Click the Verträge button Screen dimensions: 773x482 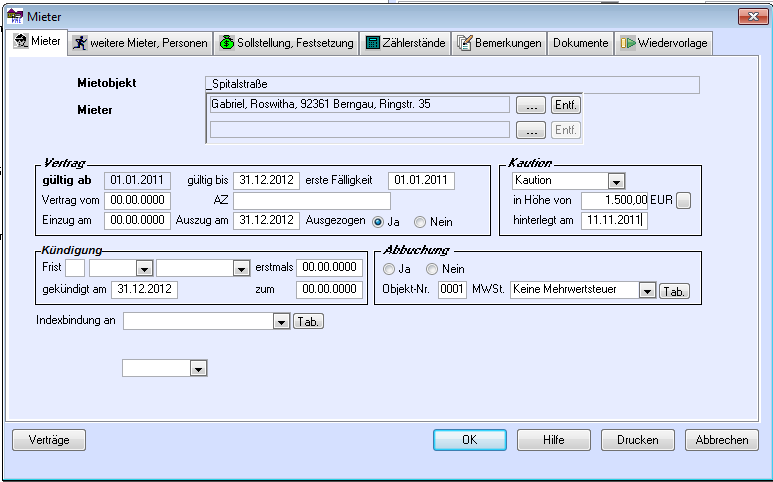(49, 440)
